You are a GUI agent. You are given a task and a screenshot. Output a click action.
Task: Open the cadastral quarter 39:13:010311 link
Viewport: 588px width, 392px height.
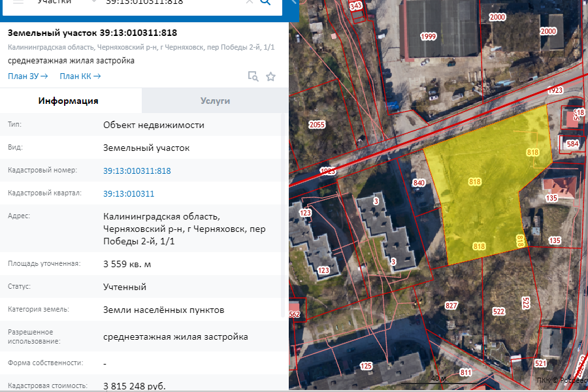click(x=130, y=193)
